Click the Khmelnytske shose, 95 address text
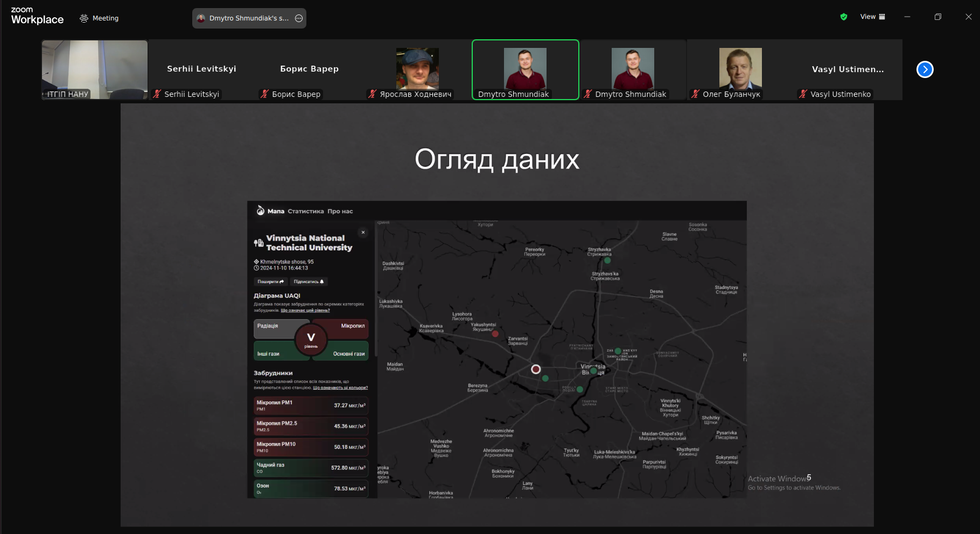Viewport: 980px width, 534px height. coord(286,262)
